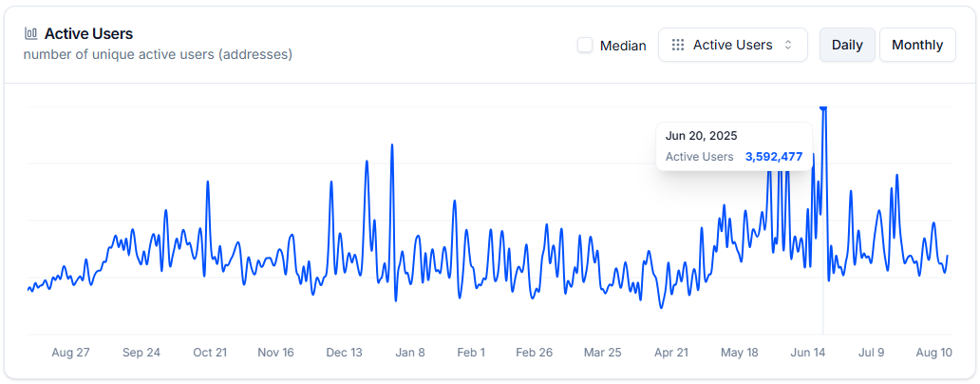The height and width of the screenshot is (384, 980).
Task: Click the May 18 x-axis label
Action: 739,353
